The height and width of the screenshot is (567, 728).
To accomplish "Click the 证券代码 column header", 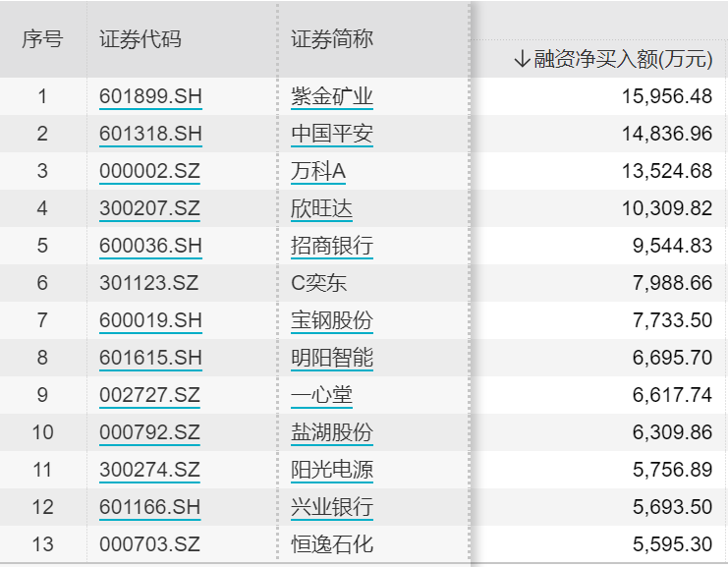I will (x=140, y=39).
